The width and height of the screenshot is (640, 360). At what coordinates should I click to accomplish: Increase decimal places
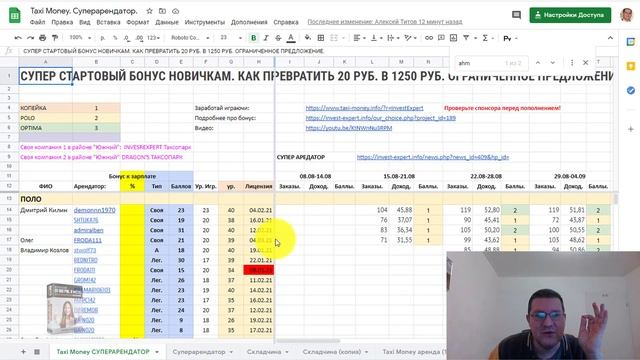pos(140,38)
